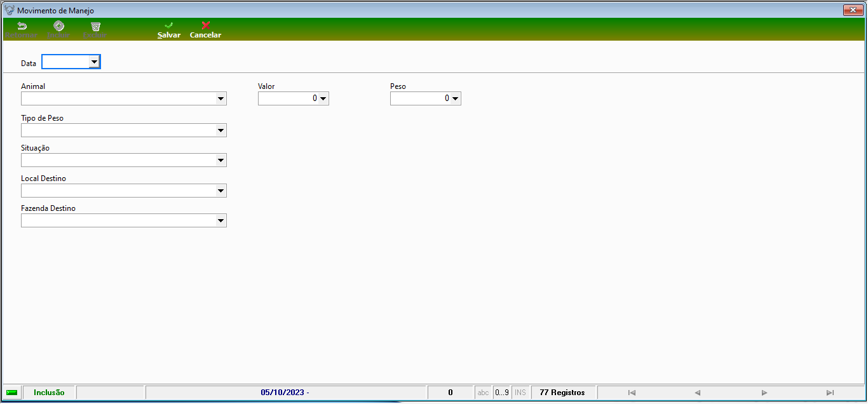Go to the last record
This screenshot has height=404, width=868.
click(830, 393)
